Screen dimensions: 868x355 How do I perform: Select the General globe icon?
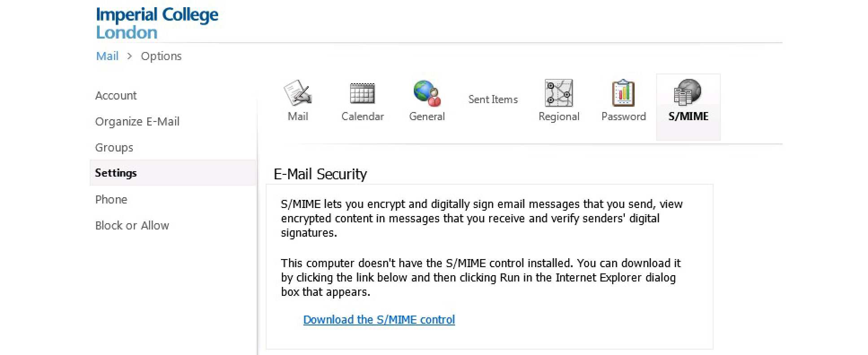pos(427,93)
